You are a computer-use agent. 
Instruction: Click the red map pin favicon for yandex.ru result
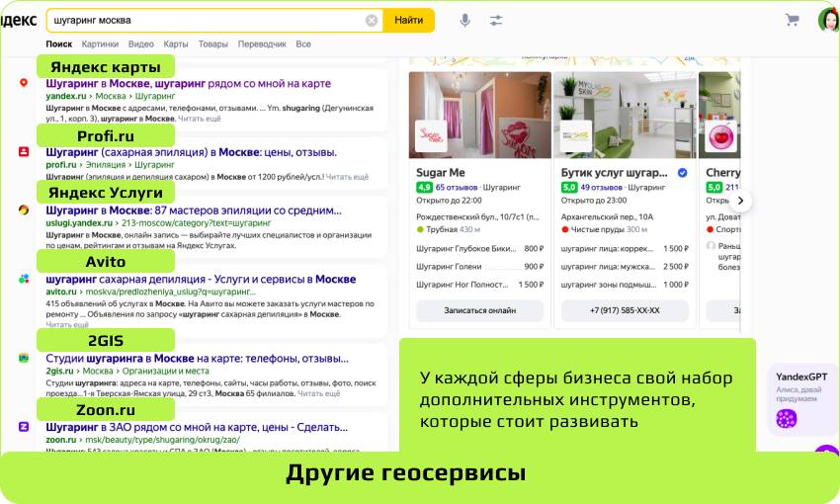coord(24,83)
